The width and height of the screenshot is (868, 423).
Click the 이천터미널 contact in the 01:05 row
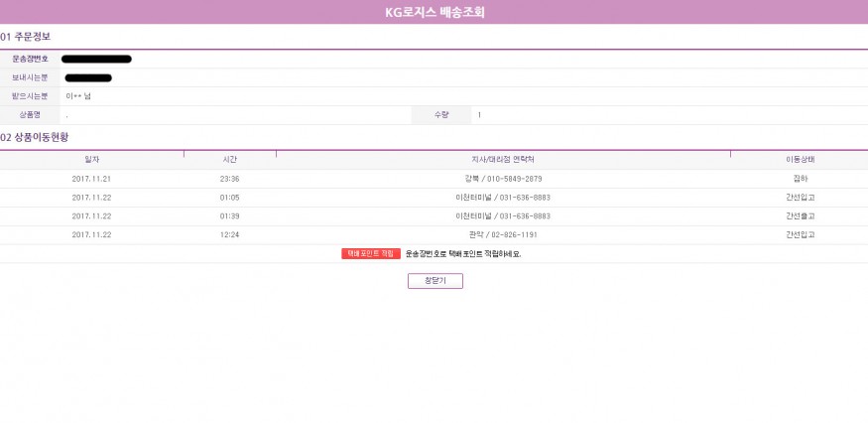coord(503,198)
